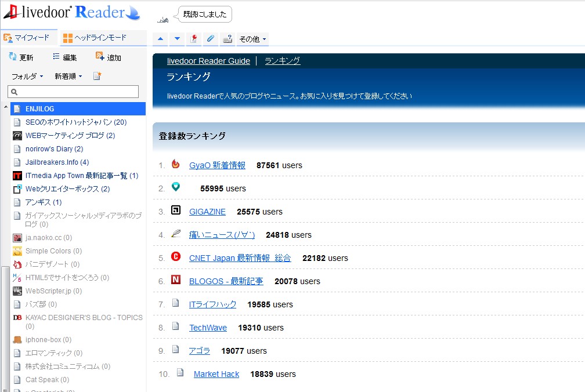Click the WebScripter.jp feed icon
This screenshot has width=585, height=392.
pos(17,291)
